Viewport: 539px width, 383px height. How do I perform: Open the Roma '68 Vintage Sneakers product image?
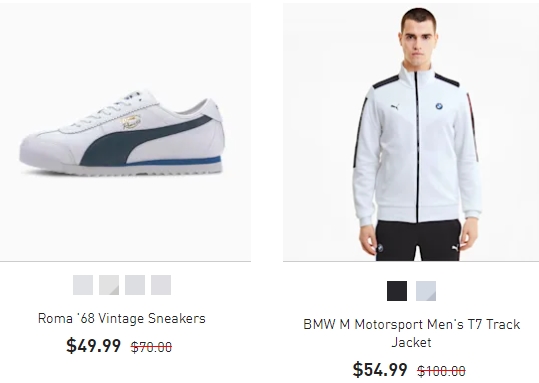click(125, 132)
